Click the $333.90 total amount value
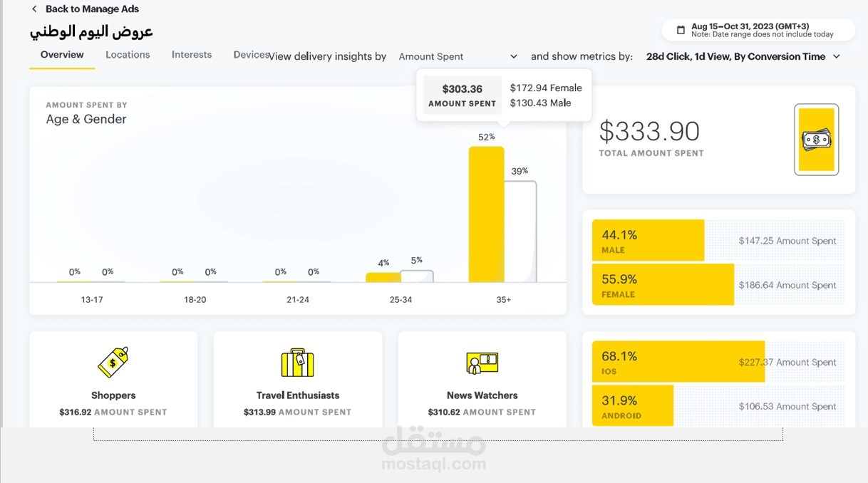This screenshot has height=483, width=868. pyautogui.click(x=649, y=131)
